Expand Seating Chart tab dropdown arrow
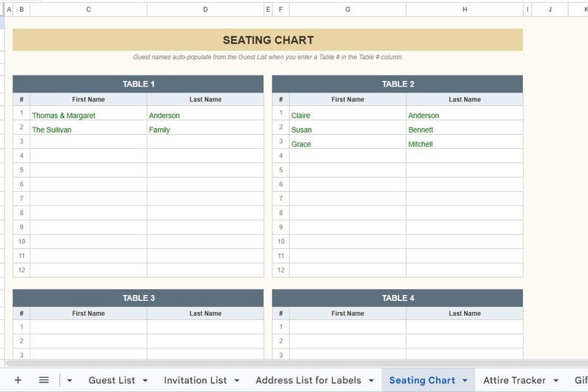588x392 pixels. pos(465,380)
